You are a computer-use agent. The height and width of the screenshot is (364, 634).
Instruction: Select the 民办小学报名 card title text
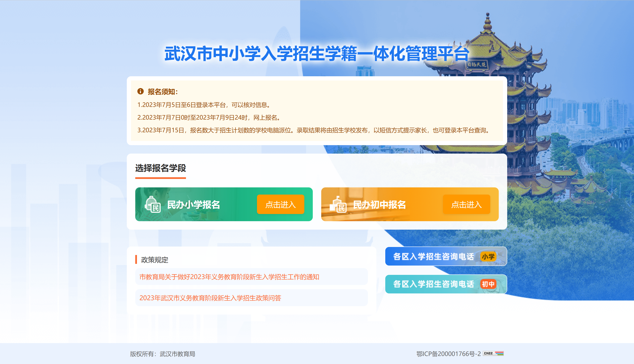[193, 205]
